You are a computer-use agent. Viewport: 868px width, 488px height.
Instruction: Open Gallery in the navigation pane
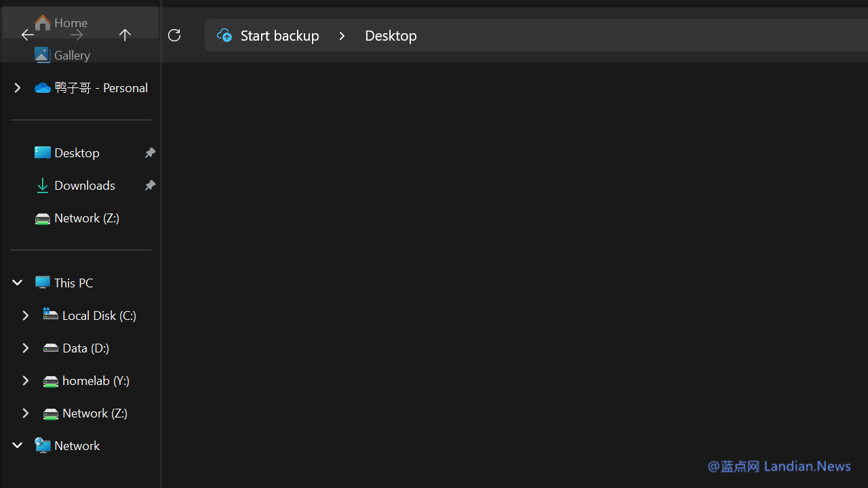[72, 55]
